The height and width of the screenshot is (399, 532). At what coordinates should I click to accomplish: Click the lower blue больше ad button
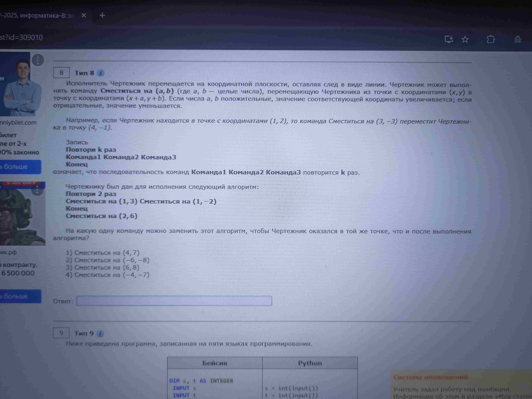pyautogui.click(x=20, y=296)
